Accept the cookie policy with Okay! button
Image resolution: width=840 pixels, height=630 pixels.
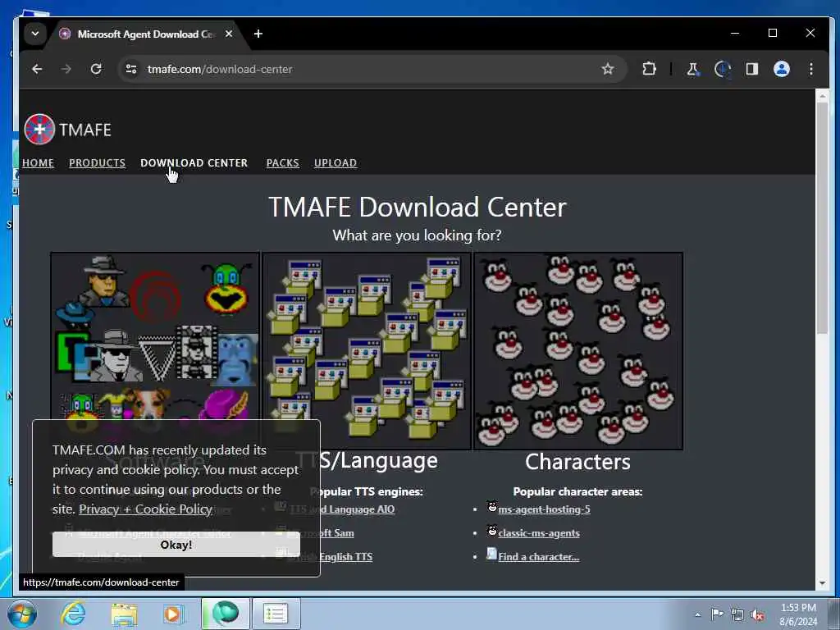[176, 545]
